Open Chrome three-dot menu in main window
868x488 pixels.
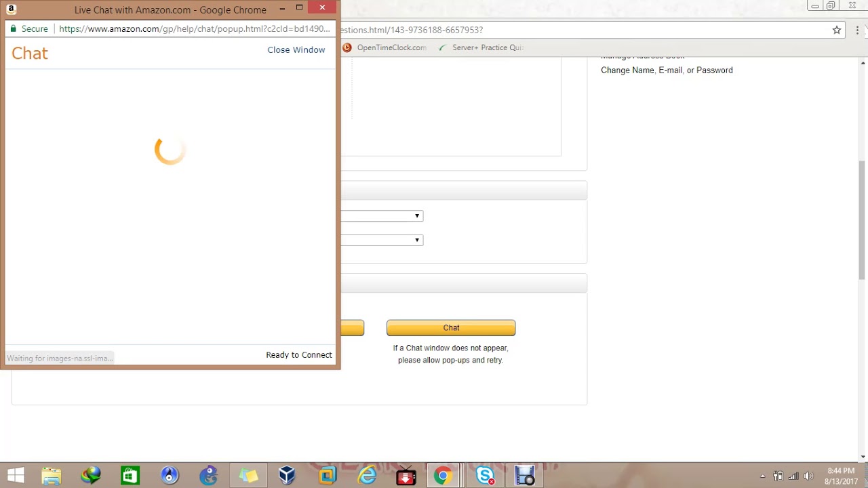(858, 30)
